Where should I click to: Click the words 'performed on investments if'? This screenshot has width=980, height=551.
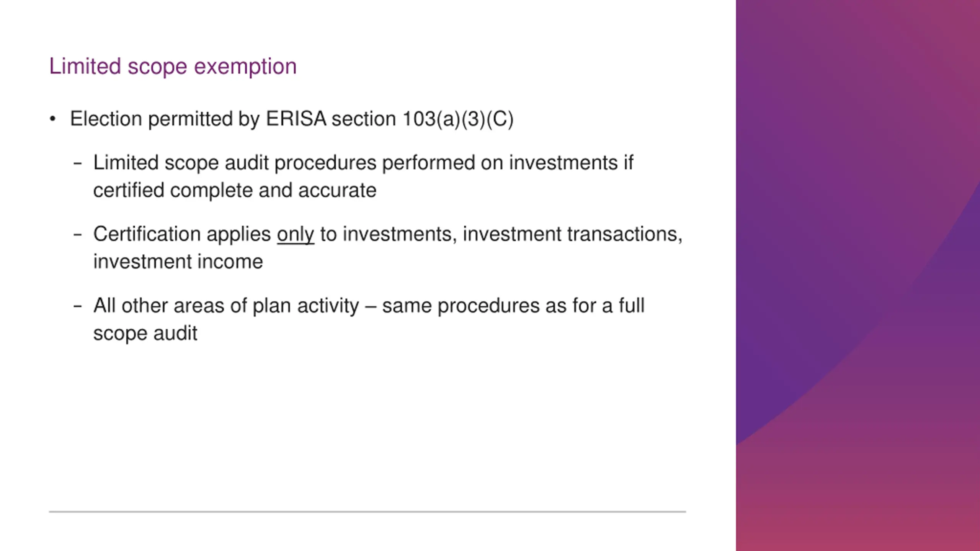(508, 163)
